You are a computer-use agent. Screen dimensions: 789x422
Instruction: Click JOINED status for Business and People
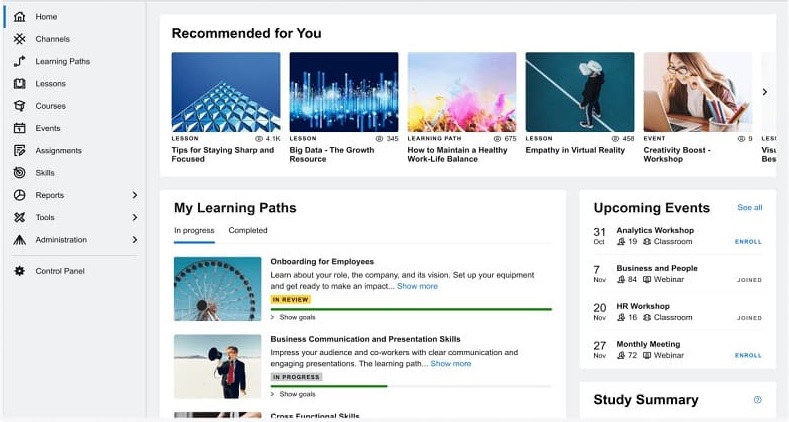coord(749,280)
